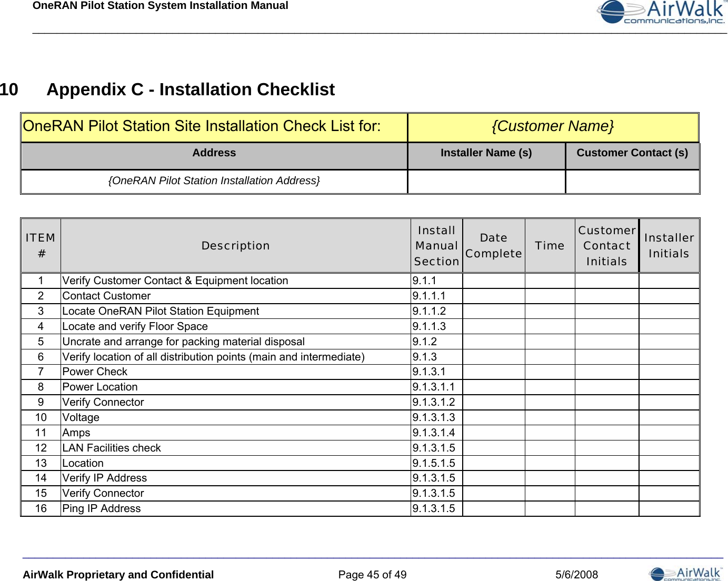This screenshot has width=728, height=581.
Task: Click 'AirWalk Proprietary and Confidential' footer text
Action: pos(118,575)
